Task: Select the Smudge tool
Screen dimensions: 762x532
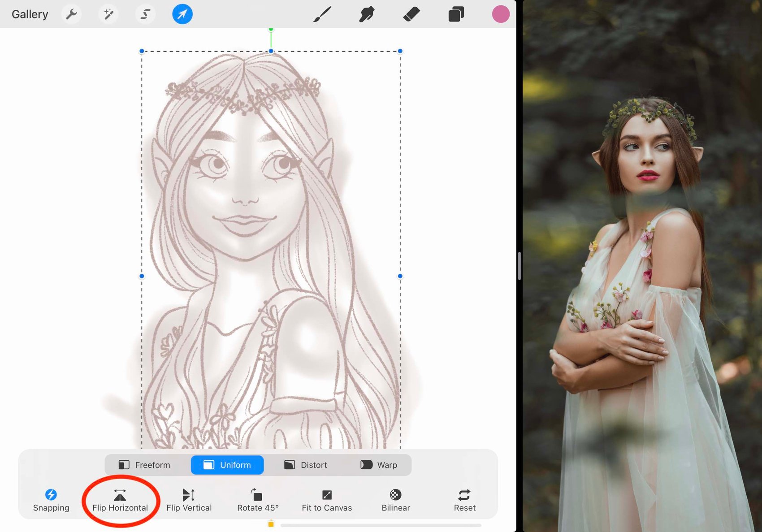Action: [x=367, y=14]
